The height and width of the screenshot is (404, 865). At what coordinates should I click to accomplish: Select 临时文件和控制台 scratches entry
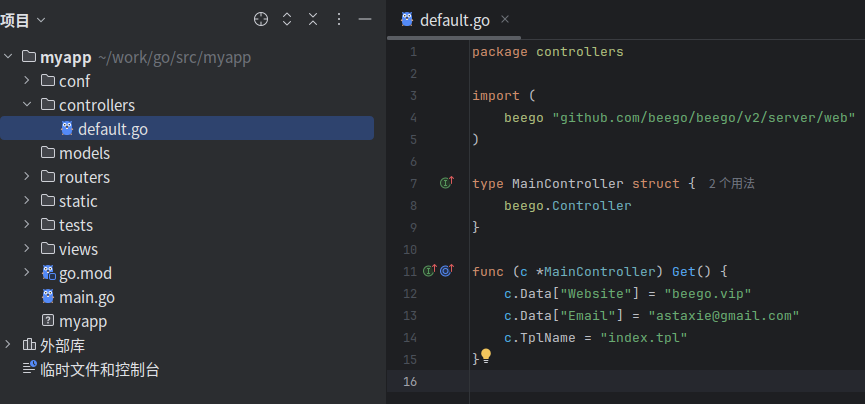pyautogui.click(x=100, y=370)
